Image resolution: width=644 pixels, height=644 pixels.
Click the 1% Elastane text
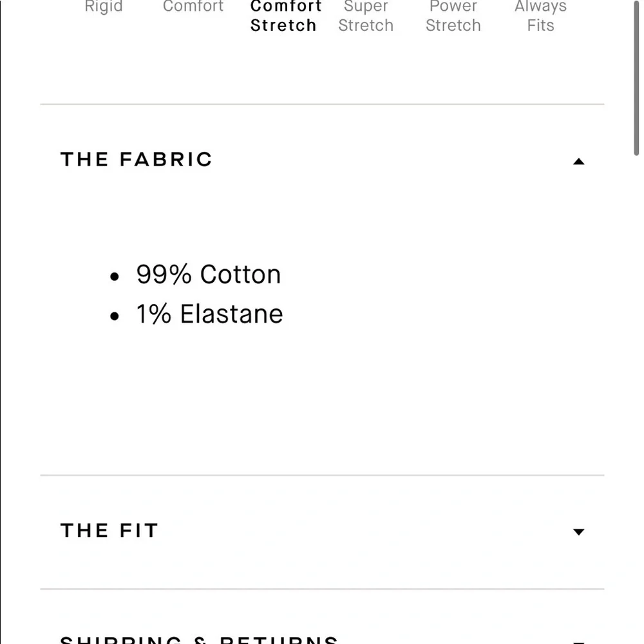pos(209,314)
